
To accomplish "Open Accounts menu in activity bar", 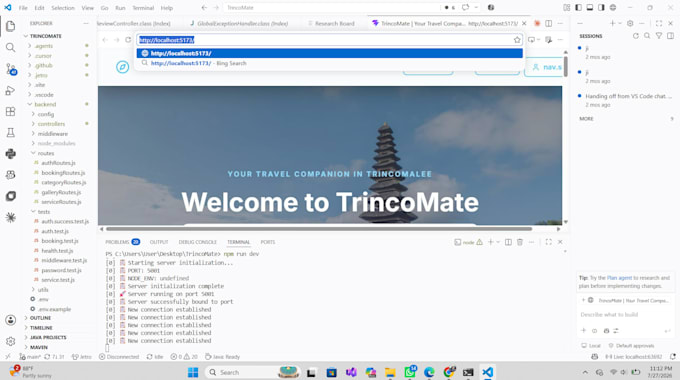I will [x=10, y=320].
